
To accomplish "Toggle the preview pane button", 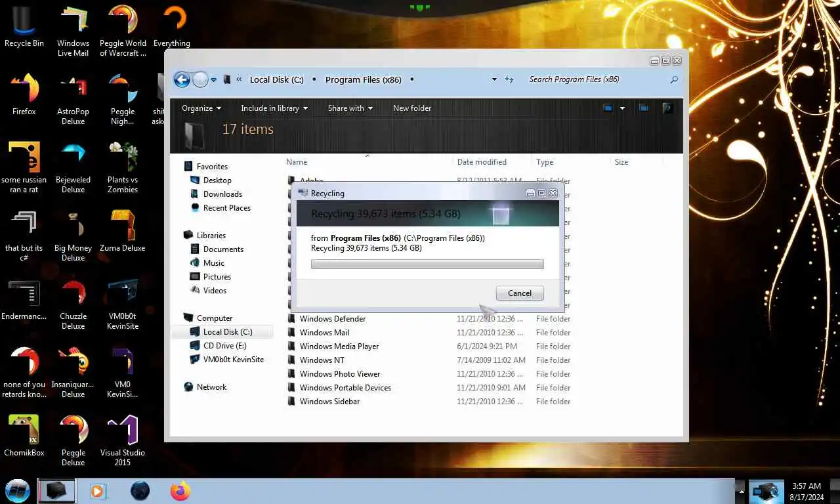I will [644, 108].
